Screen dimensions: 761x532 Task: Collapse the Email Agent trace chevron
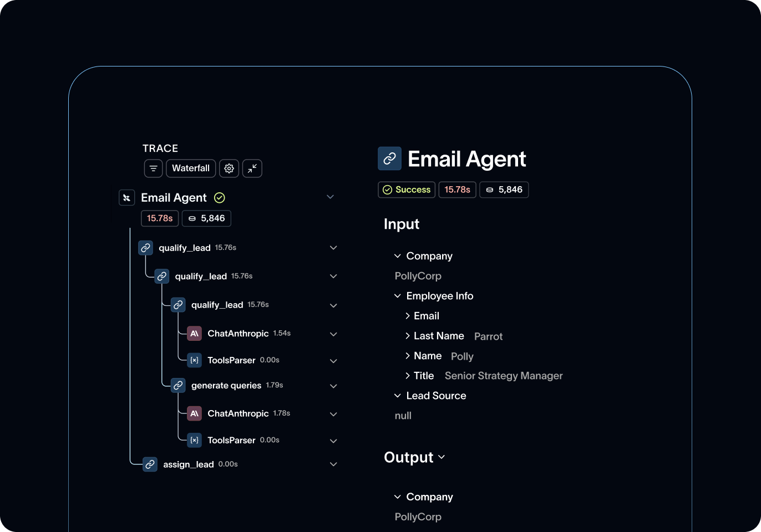(330, 197)
